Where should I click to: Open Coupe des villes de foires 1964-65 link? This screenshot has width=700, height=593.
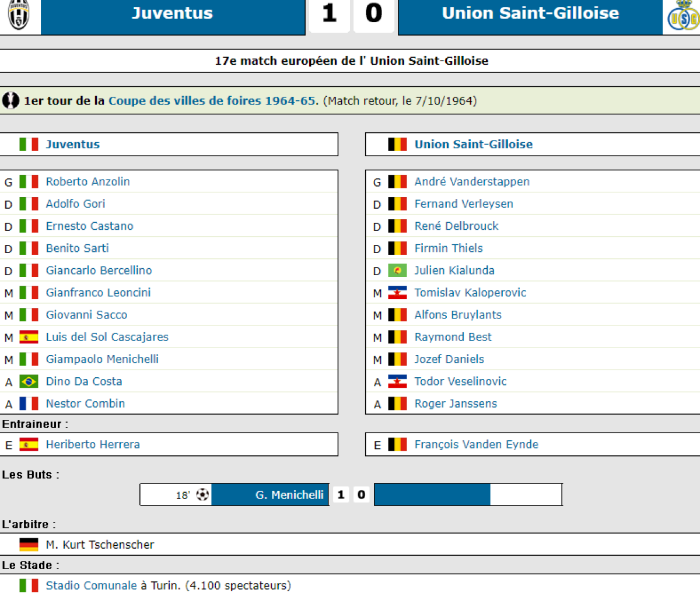click(213, 101)
